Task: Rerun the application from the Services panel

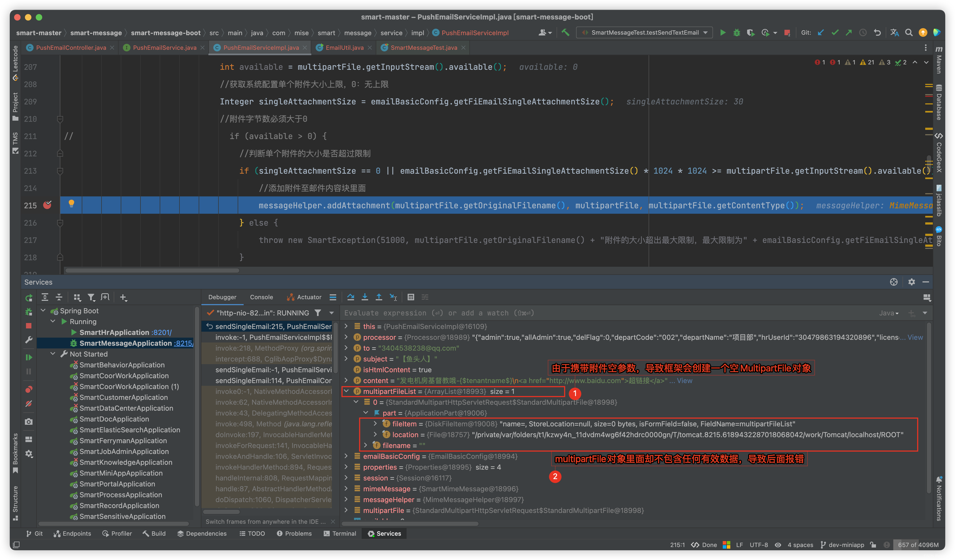Action: [29, 298]
